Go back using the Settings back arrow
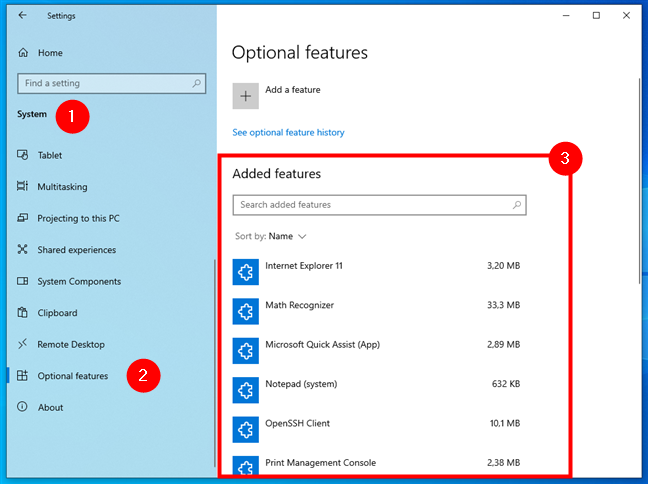 point(22,15)
